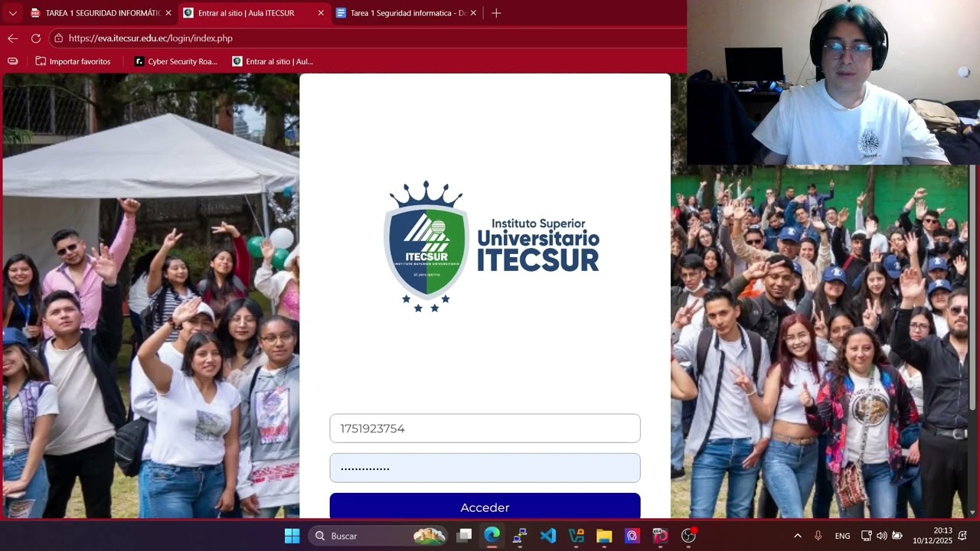Open Task View in the taskbar

464,536
